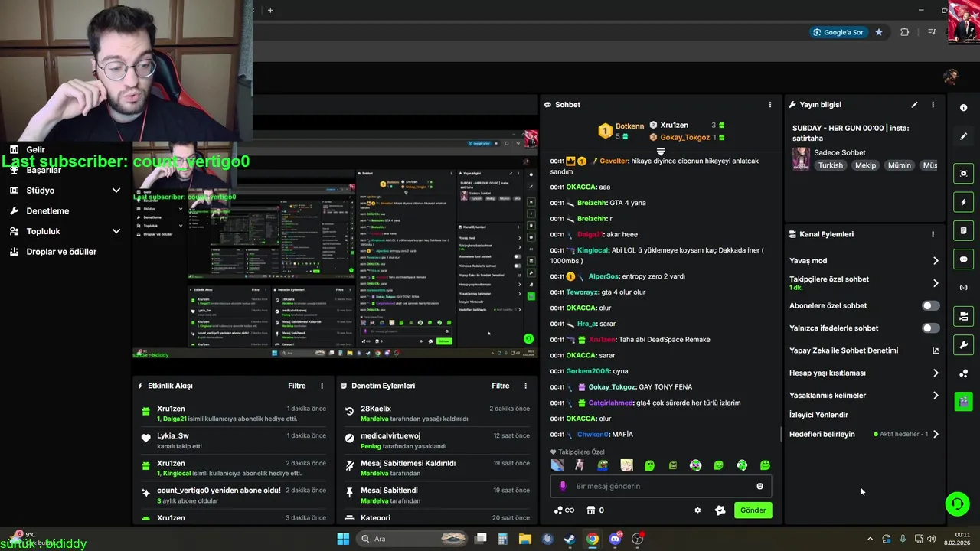The height and width of the screenshot is (551, 980).
Task: Expand the Topluluk sidebar section
Action: [116, 231]
